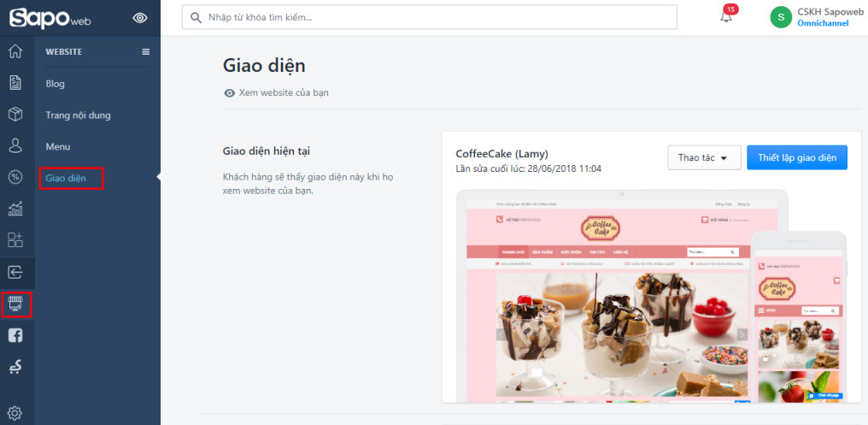Open the Promotions percent icon
This screenshot has width=868, height=425.
(x=15, y=178)
